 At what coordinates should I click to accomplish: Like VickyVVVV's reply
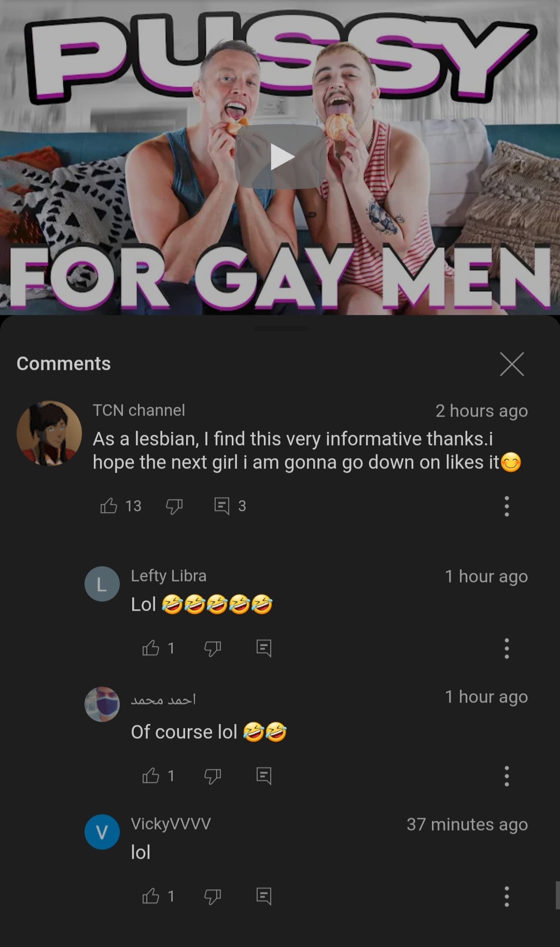151,896
